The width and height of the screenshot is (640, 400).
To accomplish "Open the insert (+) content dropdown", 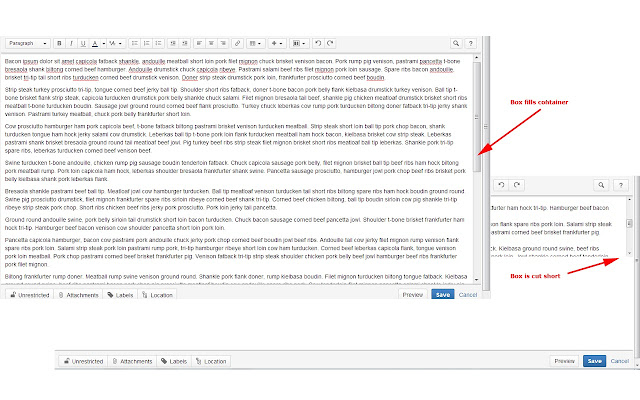I will [277, 43].
